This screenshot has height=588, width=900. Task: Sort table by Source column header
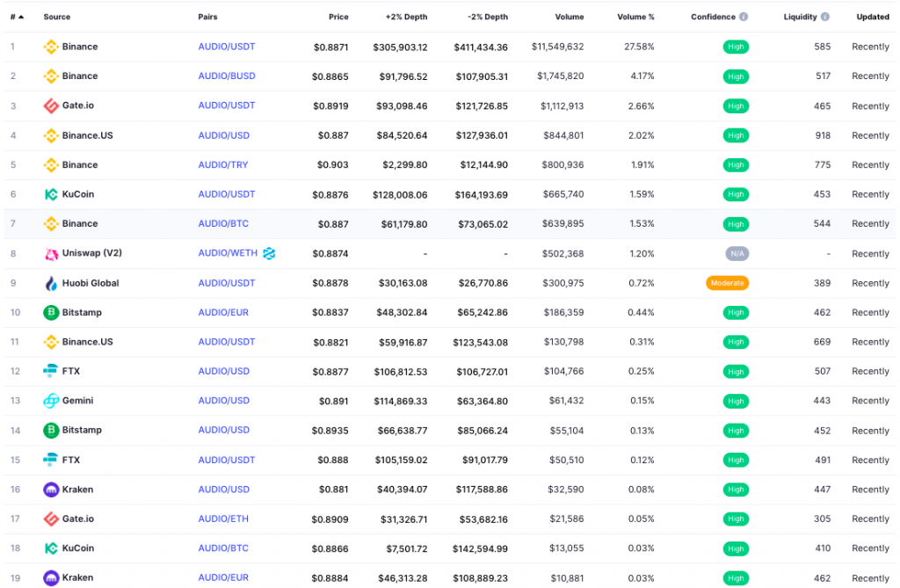pyautogui.click(x=57, y=17)
